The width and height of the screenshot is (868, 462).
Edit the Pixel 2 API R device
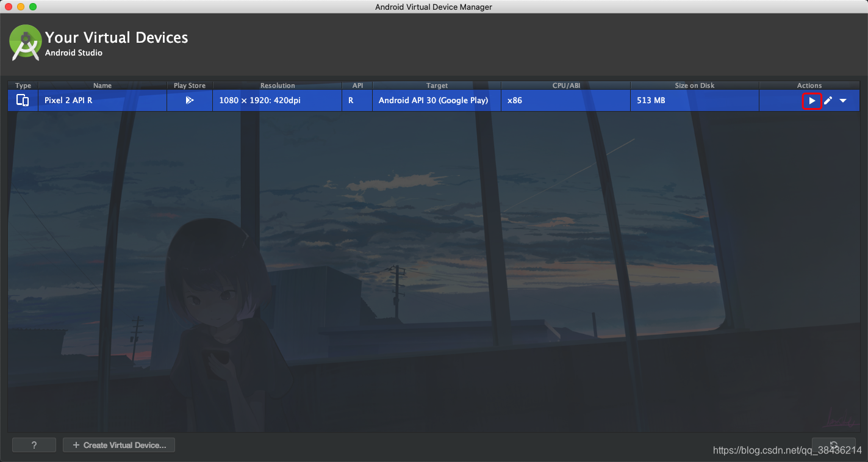(828, 101)
